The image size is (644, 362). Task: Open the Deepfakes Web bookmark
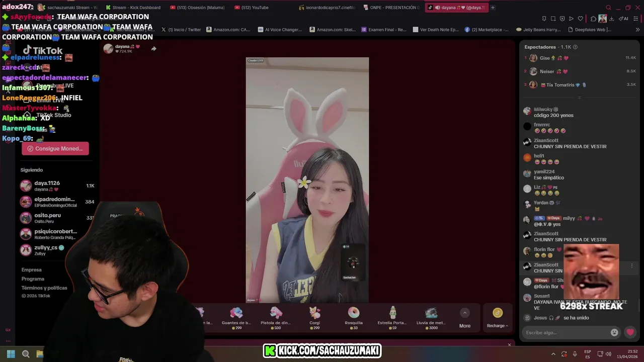(x=590, y=30)
